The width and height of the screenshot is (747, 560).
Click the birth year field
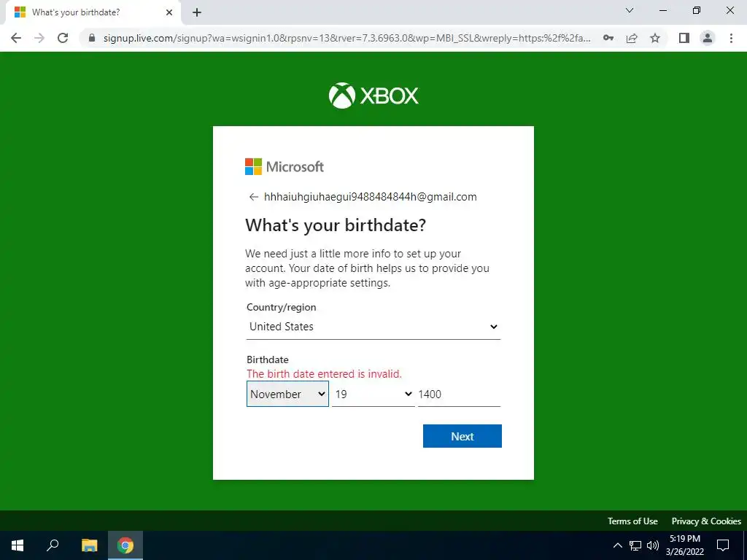(x=459, y=394)
